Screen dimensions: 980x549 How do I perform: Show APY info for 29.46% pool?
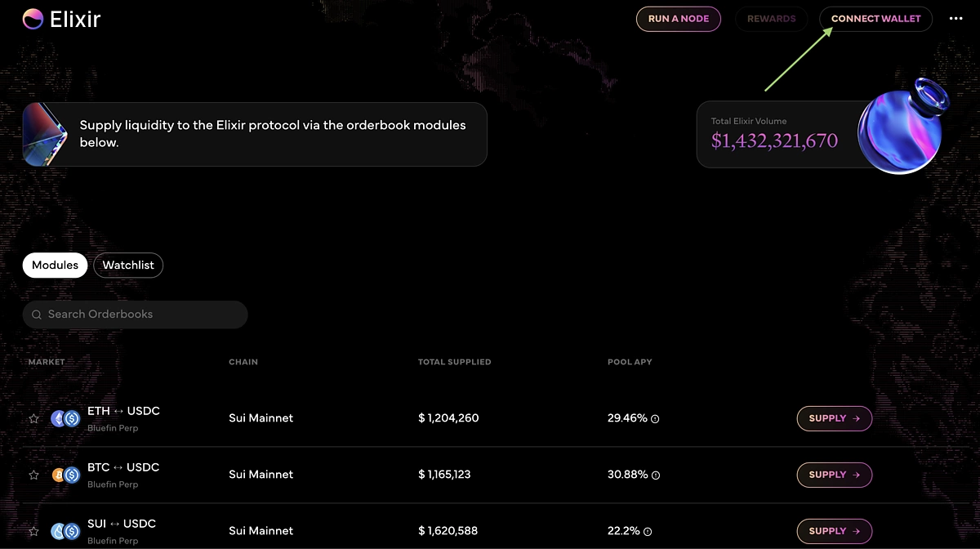(655, 418)
